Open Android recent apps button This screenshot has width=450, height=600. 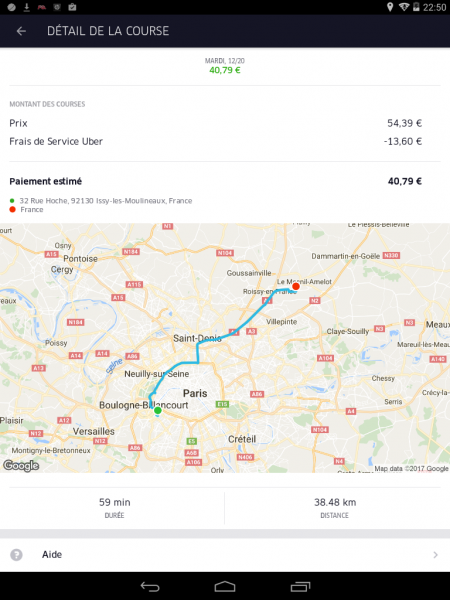click(300, 586)
